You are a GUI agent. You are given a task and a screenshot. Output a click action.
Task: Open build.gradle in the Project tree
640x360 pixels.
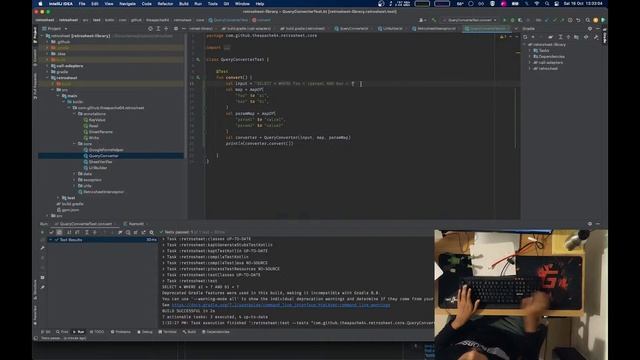pos(73,204)
